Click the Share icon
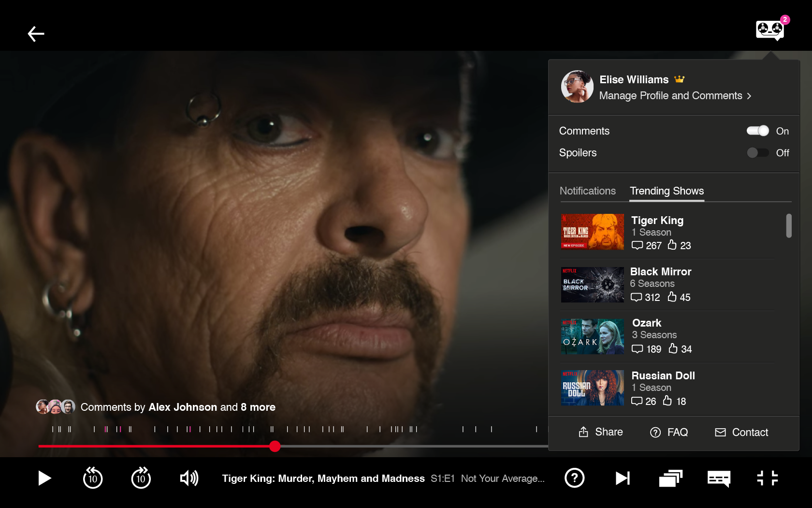 click(x=583, y=432)
